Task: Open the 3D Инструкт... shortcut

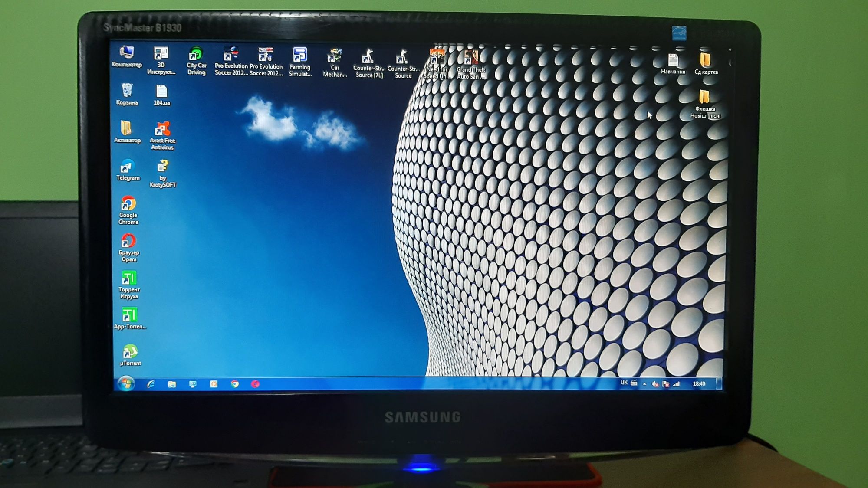Action: point(161,61)
